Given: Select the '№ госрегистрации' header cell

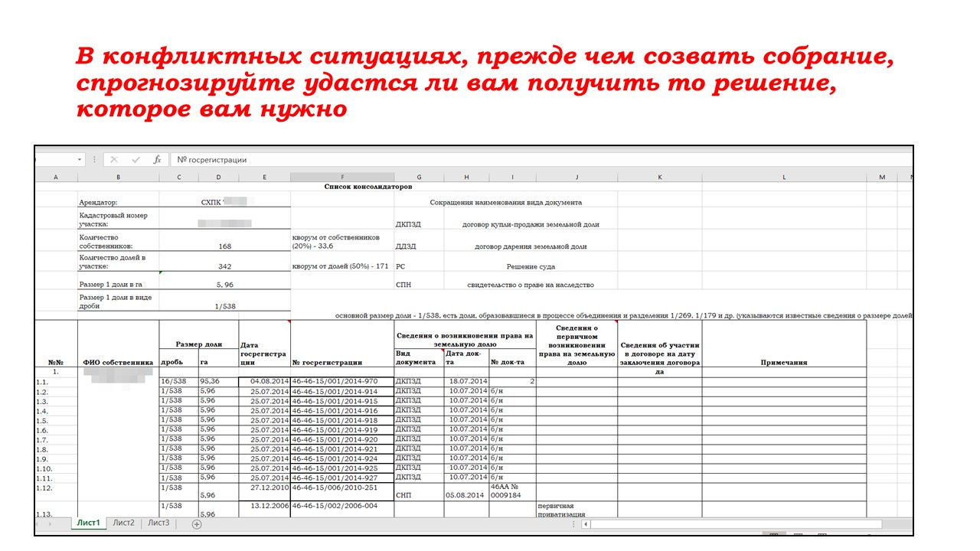Looking at the screenshot, I should 342,344.
